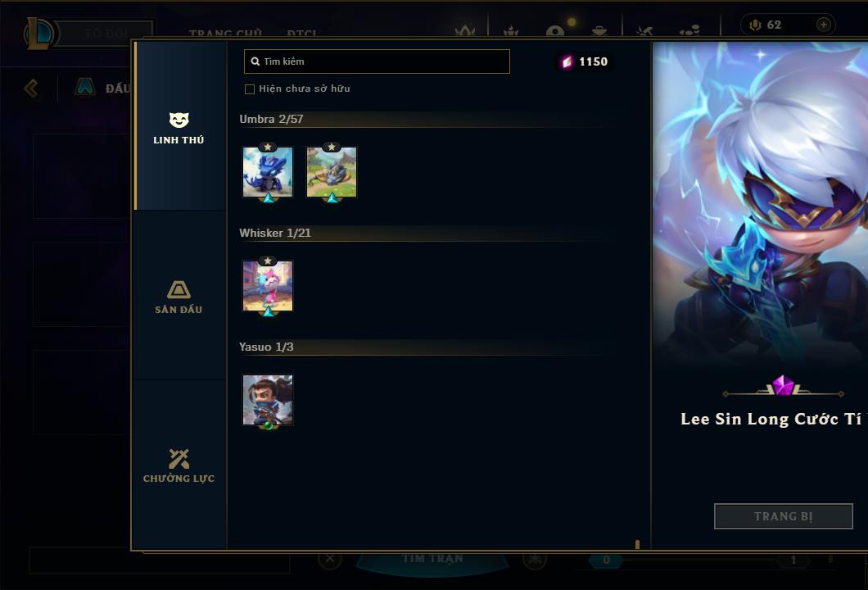Click the legend list scrollbar handle
Viewport: 868px width, 590px height.
(x=637, y=545)
